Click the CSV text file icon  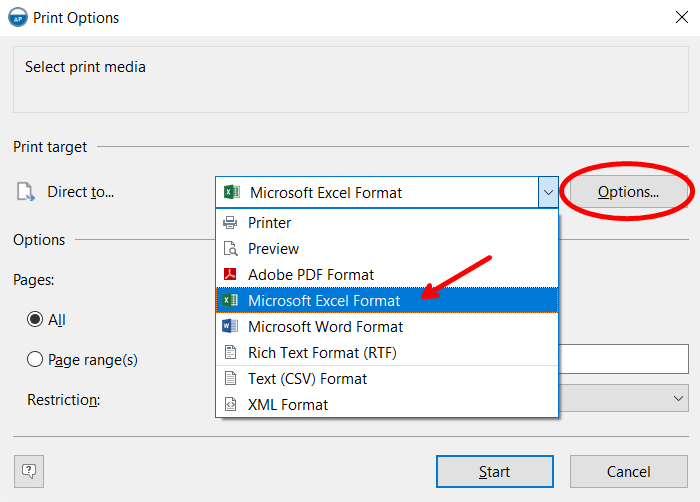click(x=230, y=379)
